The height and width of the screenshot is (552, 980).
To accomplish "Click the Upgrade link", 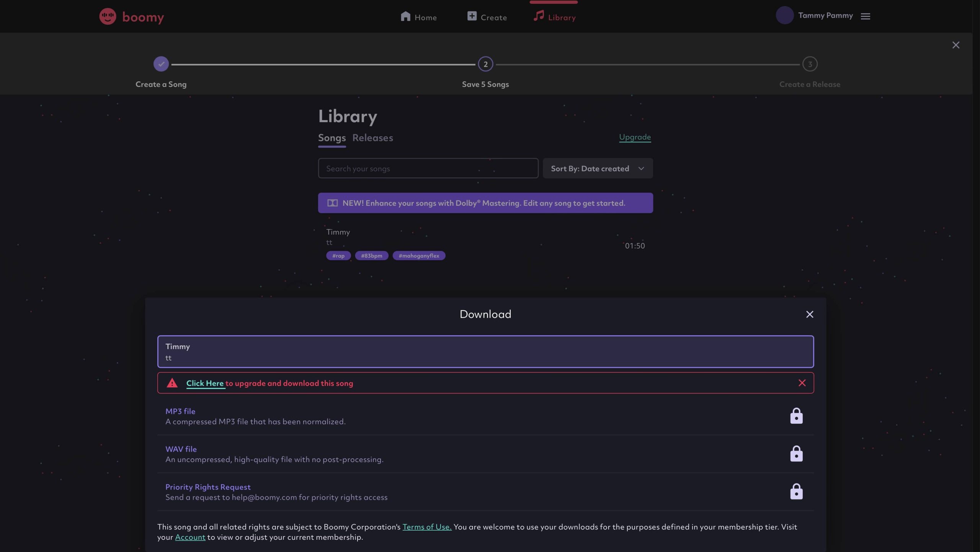I will pyautogui.click(x=635, y=137).
